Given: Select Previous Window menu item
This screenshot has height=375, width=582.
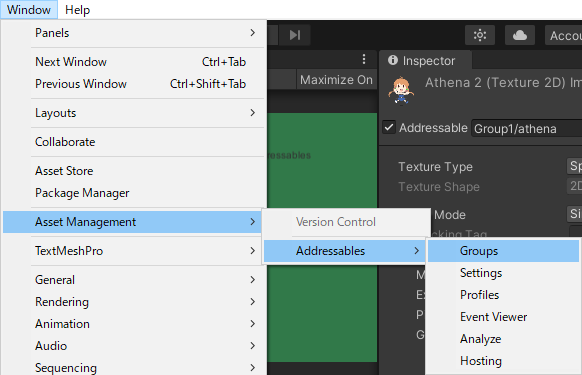Looking at the screenshot, I should click(x=135, y=84).
